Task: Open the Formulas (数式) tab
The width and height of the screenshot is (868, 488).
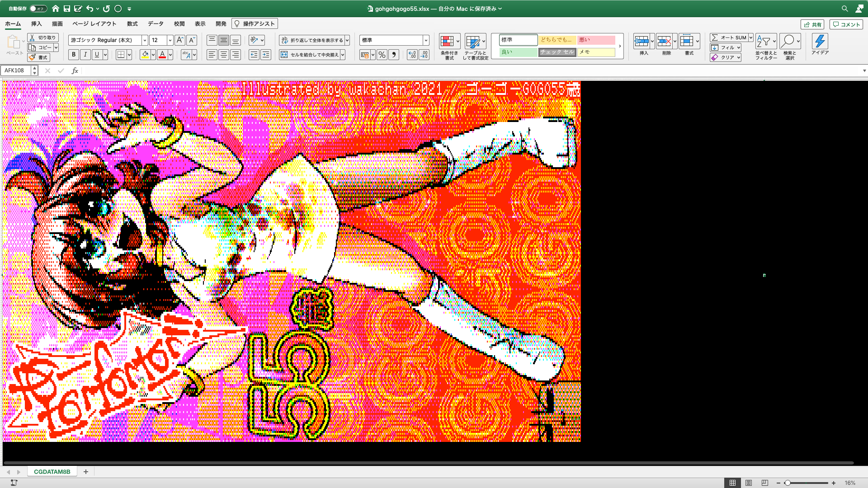Action: coord(132,24)
